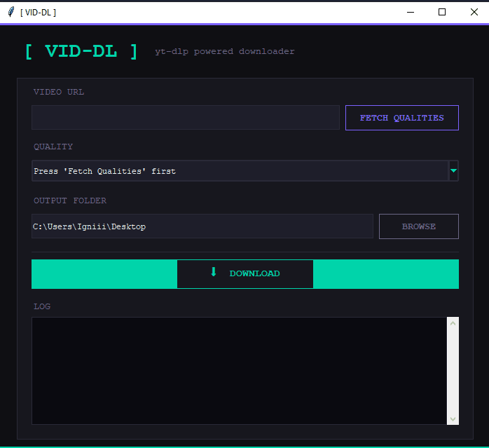489x448 pixels.
Task: Click the FETCH QUALITIES button
Action: [401, 118]
